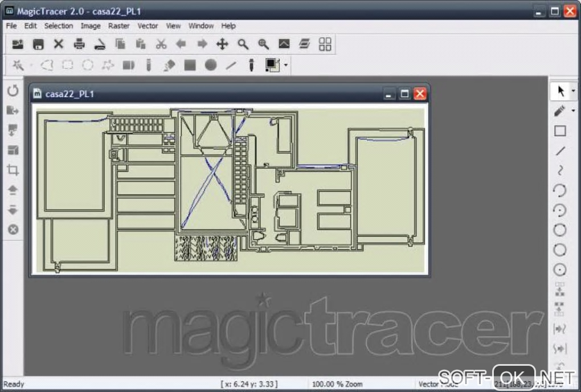Open the Selection menu
Viewport: 581px width, 392px height.
59,26
